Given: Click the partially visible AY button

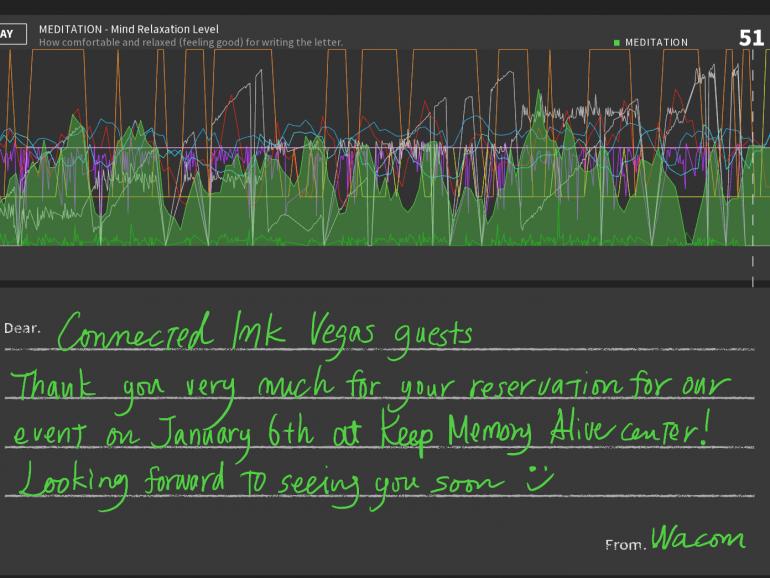Looking at the screenshot, I should point(13,34).
